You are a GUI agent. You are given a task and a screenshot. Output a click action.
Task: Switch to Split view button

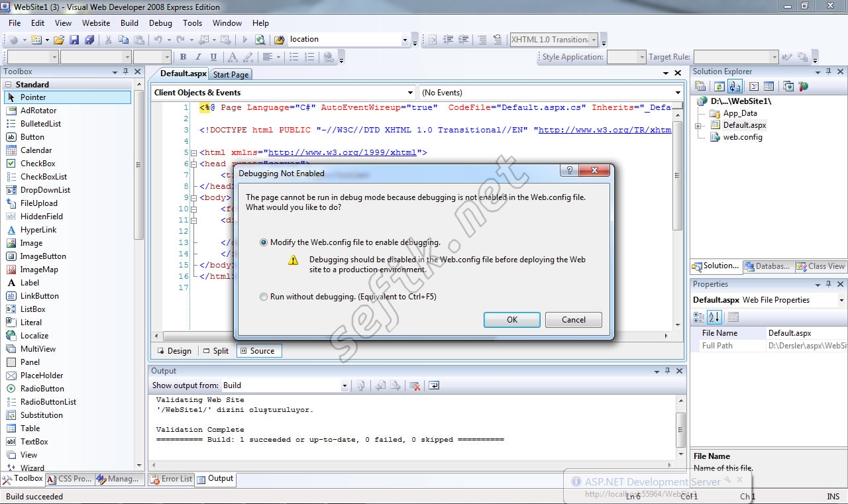[x=215, y=351]
